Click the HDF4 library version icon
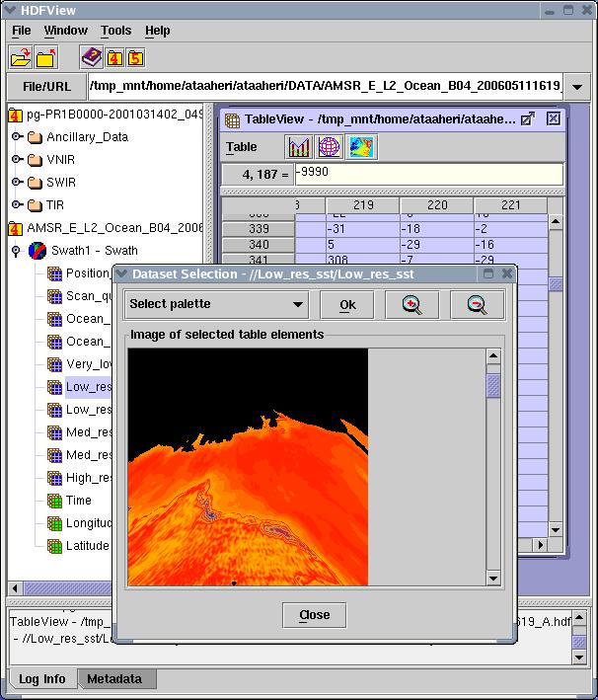The height and width of the screenshot is (700, 598). pyautogui.click(x=113, y=57)
